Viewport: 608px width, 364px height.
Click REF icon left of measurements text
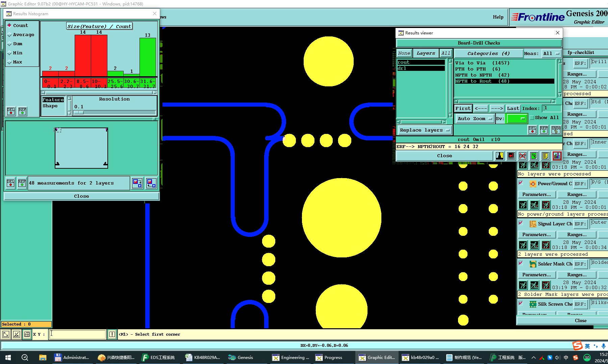point(22,183)
